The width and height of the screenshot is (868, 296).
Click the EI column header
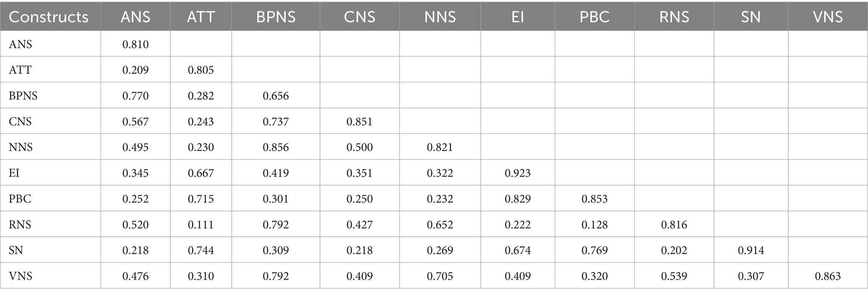518,17
